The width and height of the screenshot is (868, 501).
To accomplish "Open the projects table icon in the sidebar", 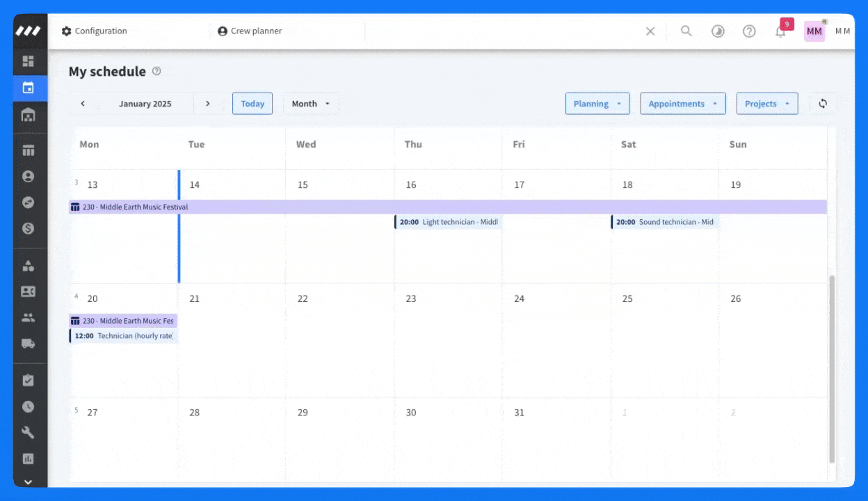I will 29,150.
